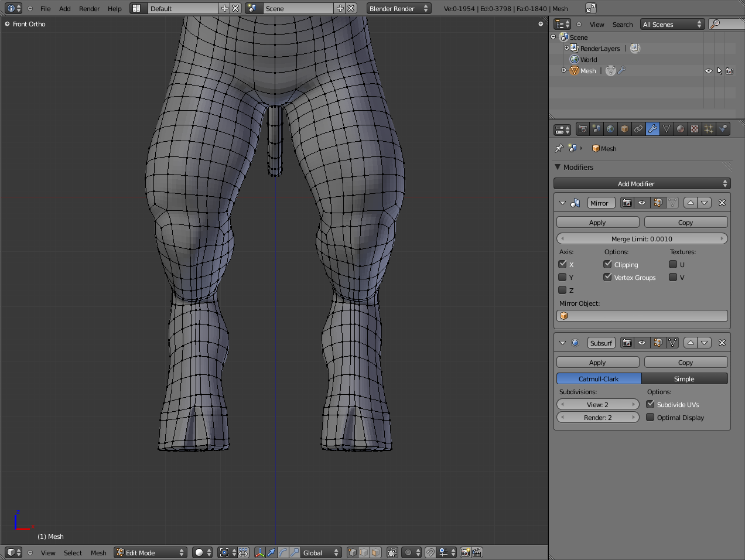Screen dimensions: 745x560
Task: Enable the Y axis checkbox for Mirror
Action: click(x=562, y=277)
